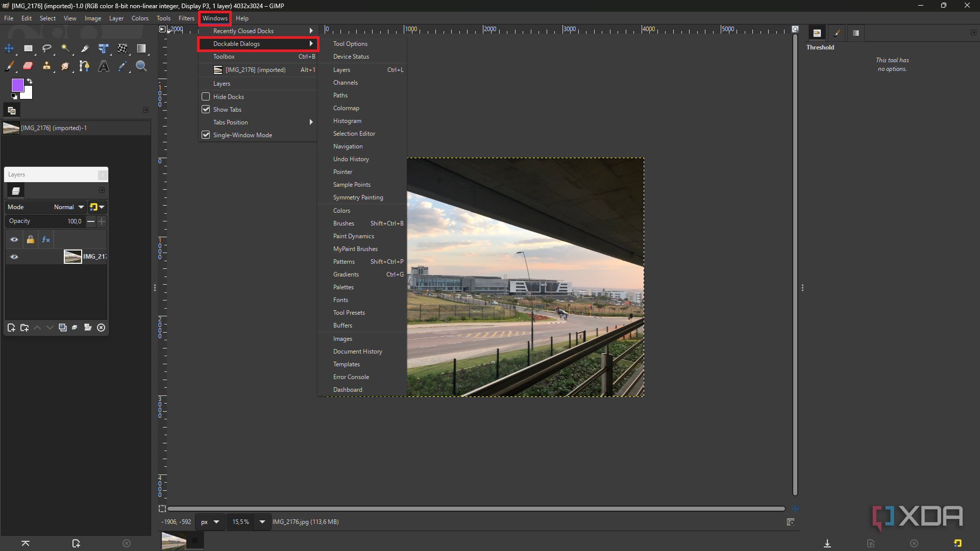Select the Zoom magnifier tool
The height and width of the screenshot is (551, 980).
pyautogui.click(x=141, y=66)
